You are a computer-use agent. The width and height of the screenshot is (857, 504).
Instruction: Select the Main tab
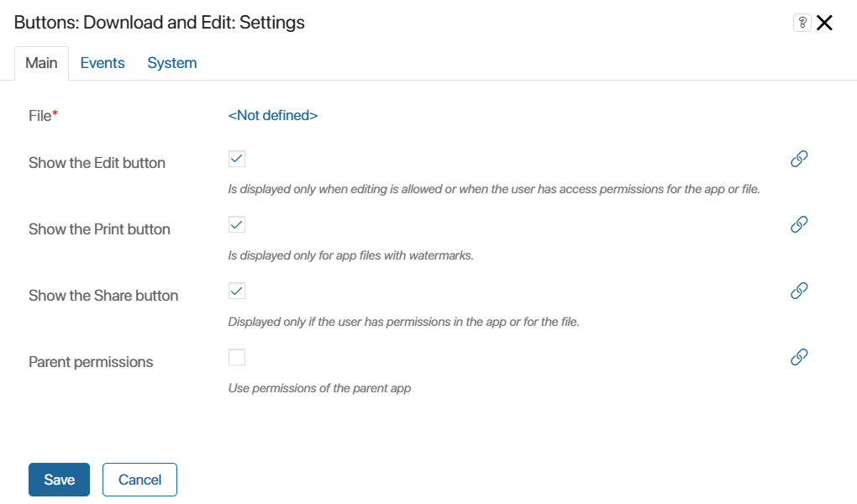pyautogui.click(x=41, y=63)
